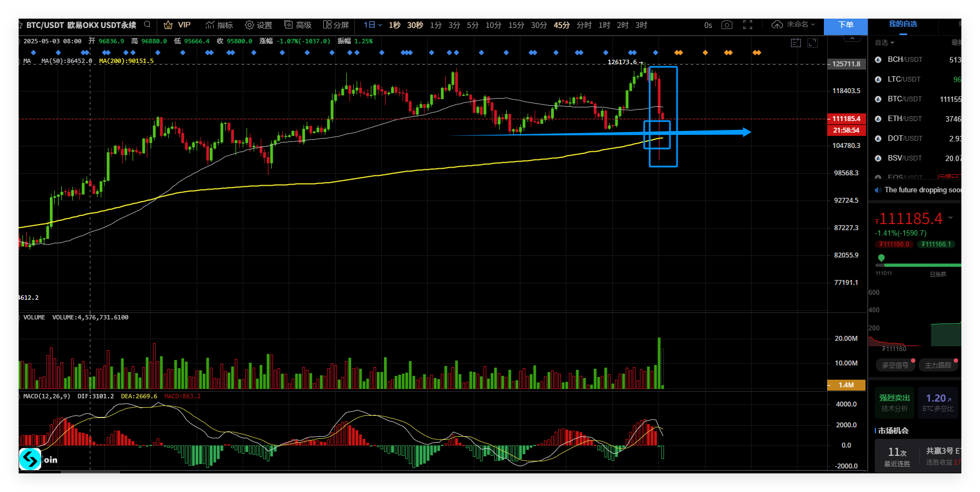Click the symbol search magnifier icon
Viewport: 980px width, 492px height.
[x=147, y=25]
